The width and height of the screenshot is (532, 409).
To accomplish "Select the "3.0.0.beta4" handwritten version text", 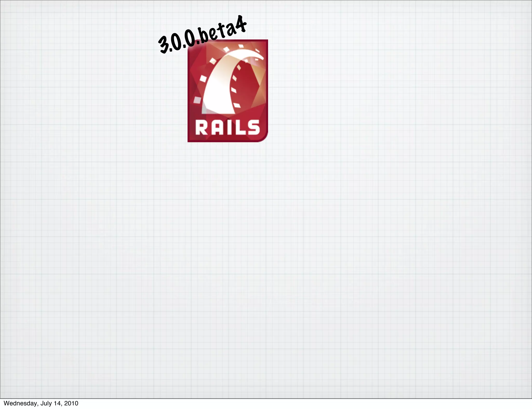I will click(x=203, y=34).
